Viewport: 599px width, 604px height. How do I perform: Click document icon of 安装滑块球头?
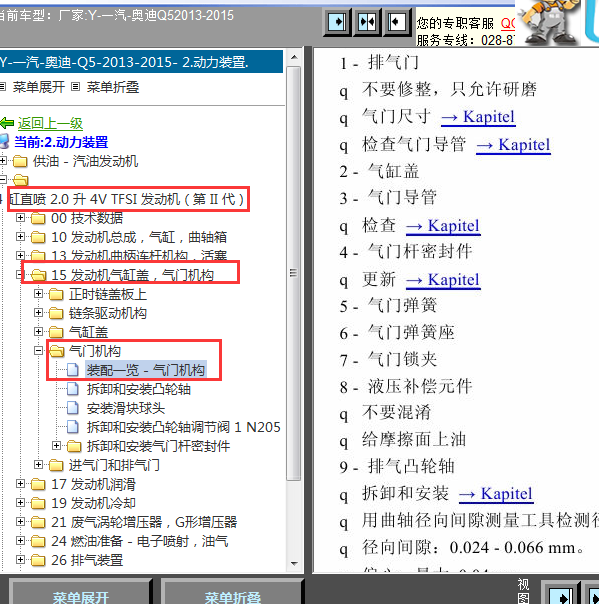pyautogui.click(x=73, y=408)
